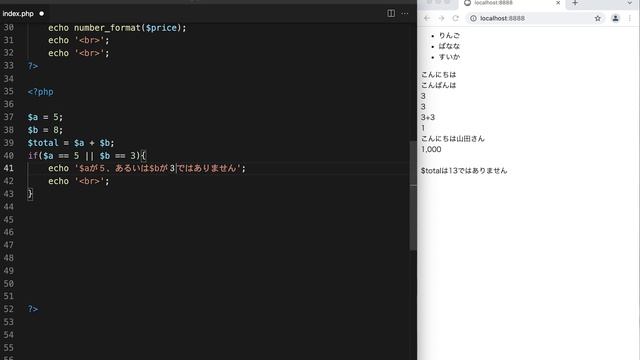Click 'すいか' list item in browser
Screen dimensions: 640x360
pyautogui.click(x=449, y=57)
